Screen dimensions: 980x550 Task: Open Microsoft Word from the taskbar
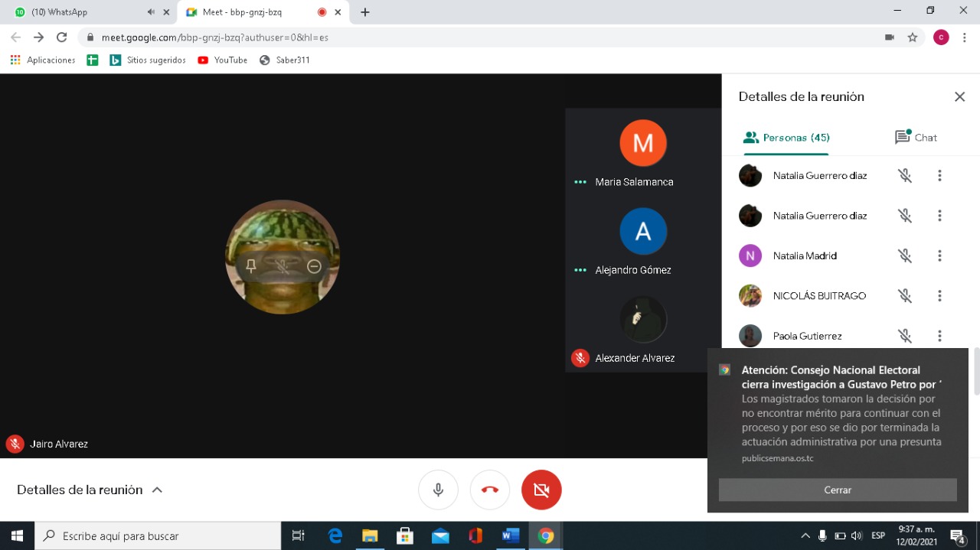tap(510, 535)
